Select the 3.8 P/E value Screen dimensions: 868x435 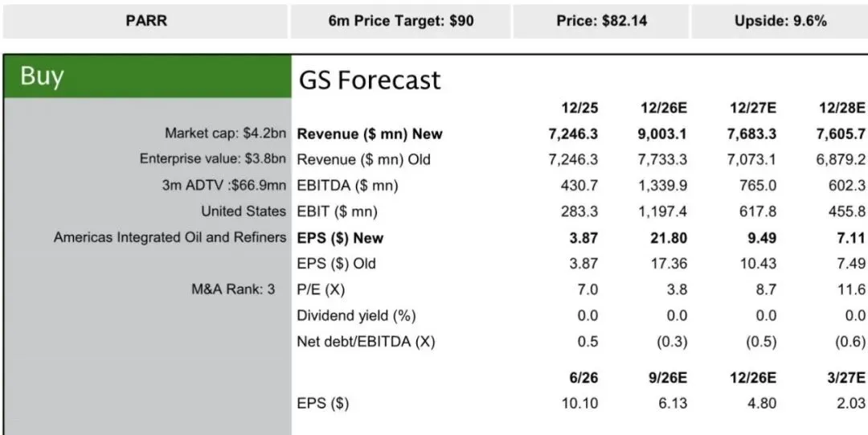coord(677,289)
